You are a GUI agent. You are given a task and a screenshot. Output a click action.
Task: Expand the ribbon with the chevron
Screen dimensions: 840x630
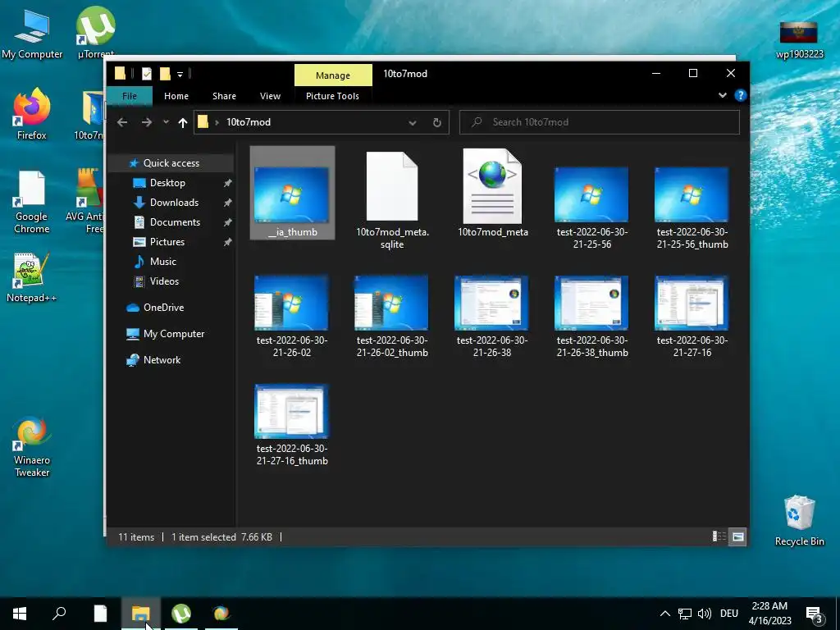pyautogui.click(x=722, y=95)
